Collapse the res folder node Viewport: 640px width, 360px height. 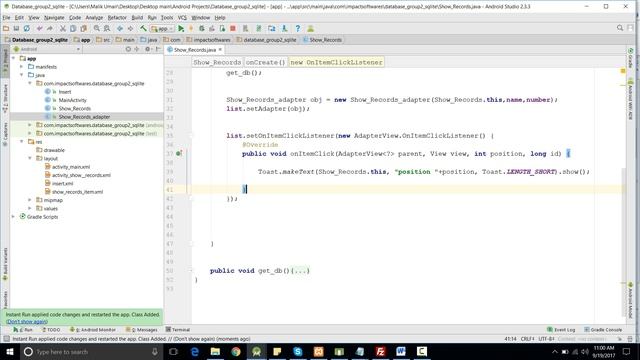point(22,141)
